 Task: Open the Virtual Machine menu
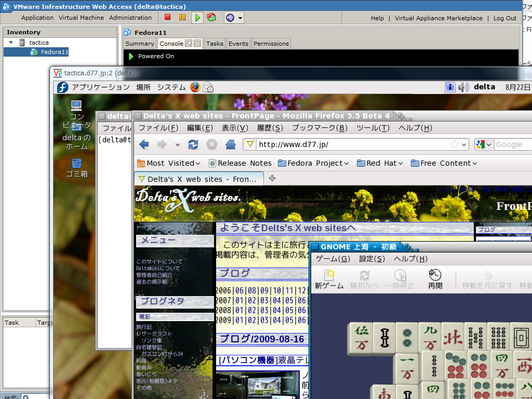[x=81, y=18]
